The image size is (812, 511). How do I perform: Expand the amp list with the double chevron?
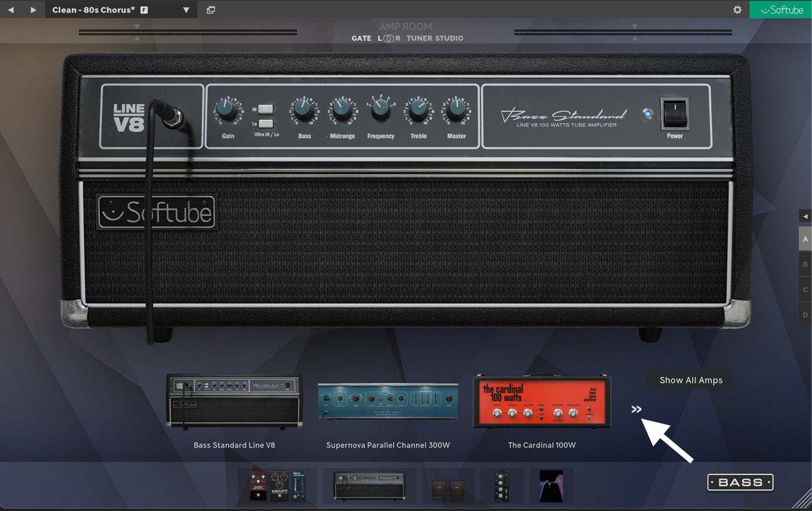[637, 409]
